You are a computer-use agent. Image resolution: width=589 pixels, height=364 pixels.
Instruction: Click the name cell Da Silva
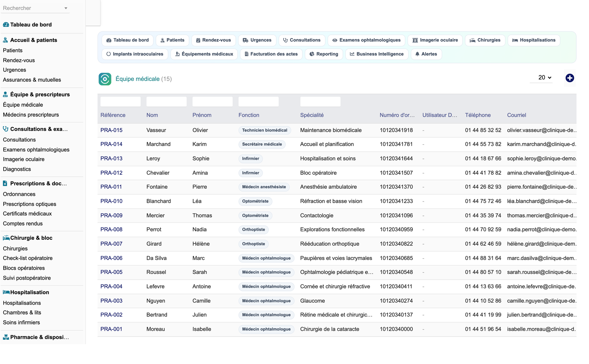click(156, 258)
